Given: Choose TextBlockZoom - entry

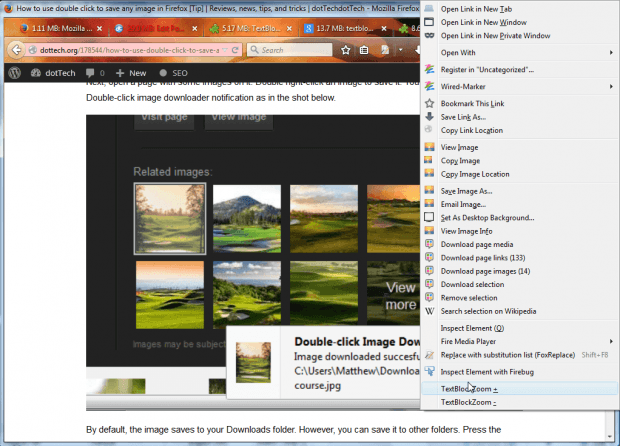Looking at the screenshot, I should pyautogui.click(x=519, y=402).
